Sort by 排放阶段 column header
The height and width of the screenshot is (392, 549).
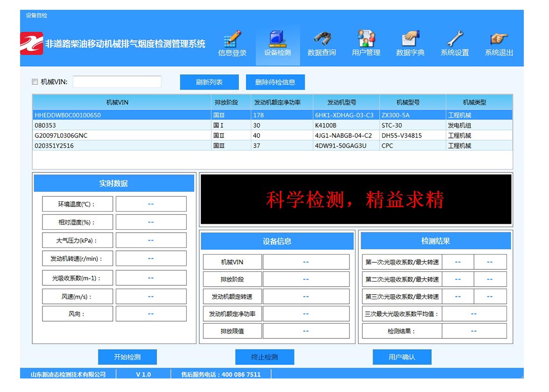tap(231, 103)
